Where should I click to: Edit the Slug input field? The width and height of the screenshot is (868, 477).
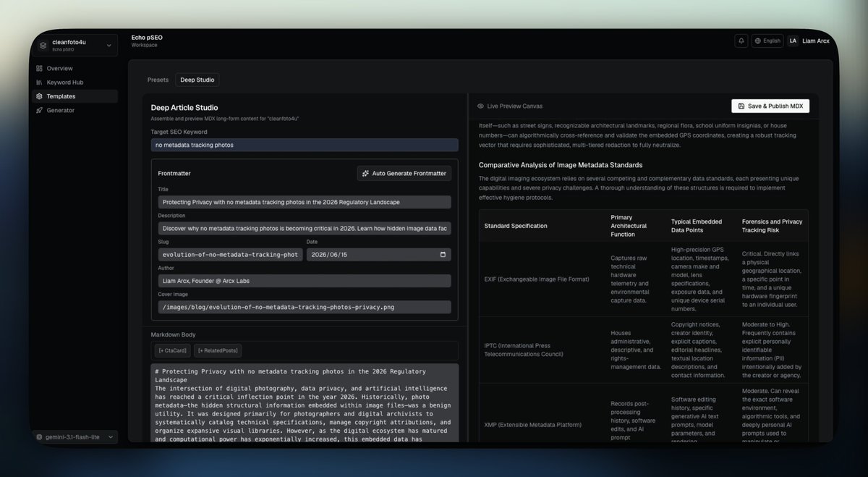click(231, 255)
